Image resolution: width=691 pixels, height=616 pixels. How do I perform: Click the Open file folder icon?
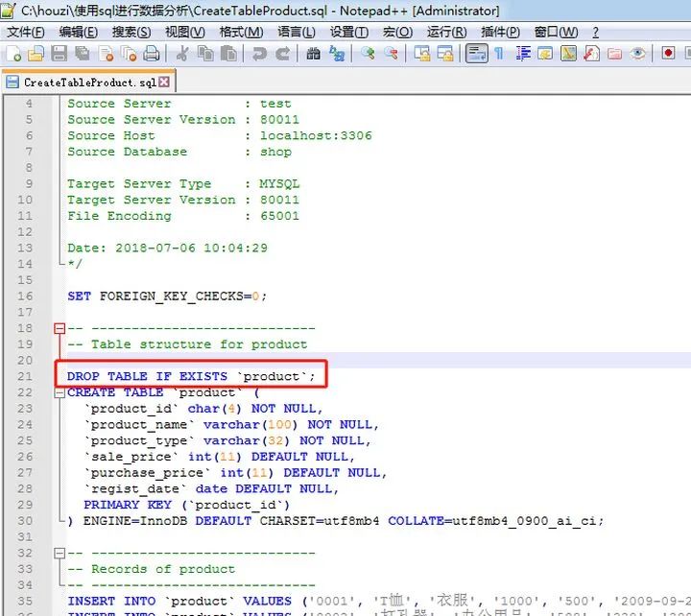(x=36, y=54)
